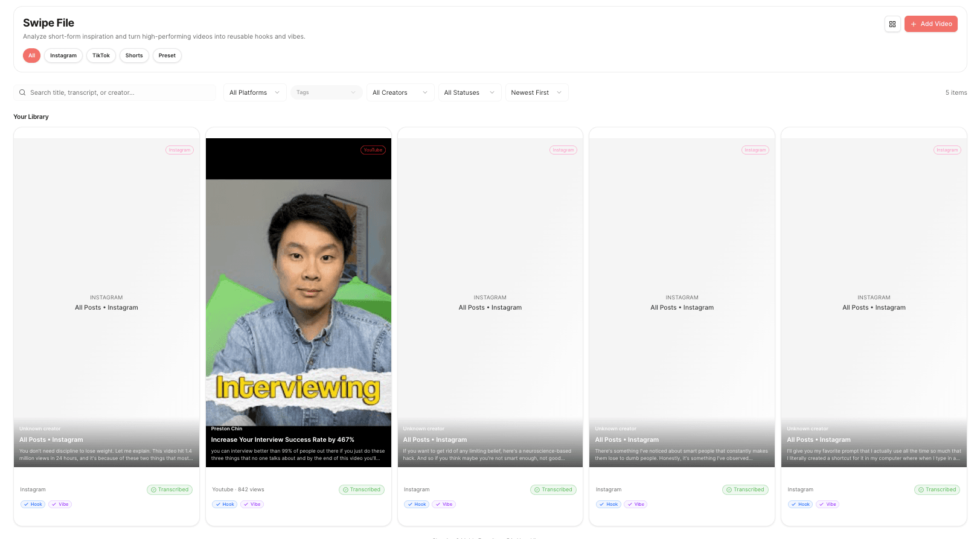Screen dimensions: 980x539
Task: Click the grid view layout icon
Action: click(x=892, y=24)
